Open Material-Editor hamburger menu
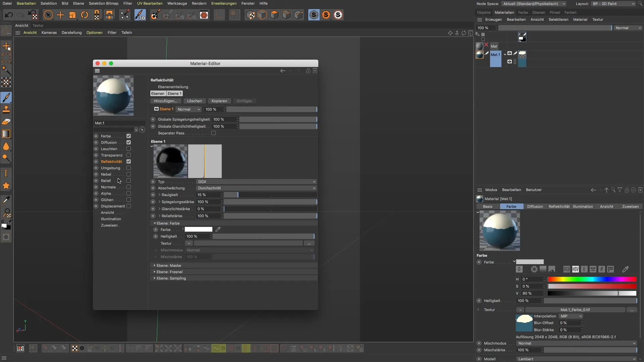 coord(97,71)
